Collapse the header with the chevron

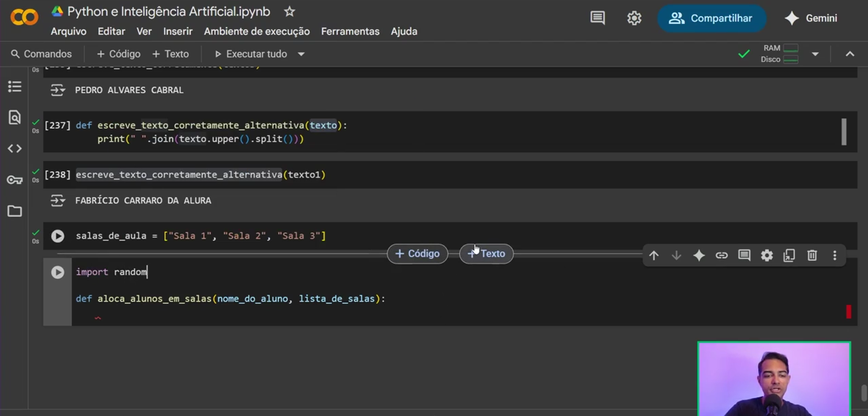(850, 53)
